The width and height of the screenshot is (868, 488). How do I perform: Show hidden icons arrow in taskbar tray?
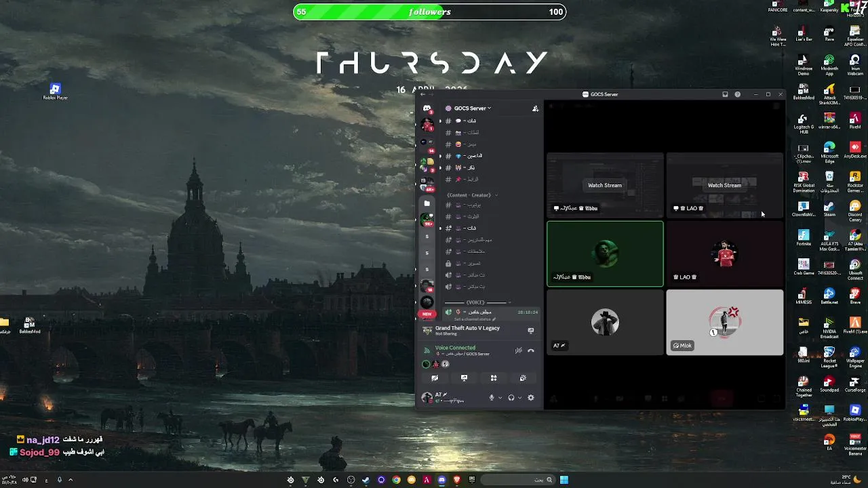pos(70,480)
